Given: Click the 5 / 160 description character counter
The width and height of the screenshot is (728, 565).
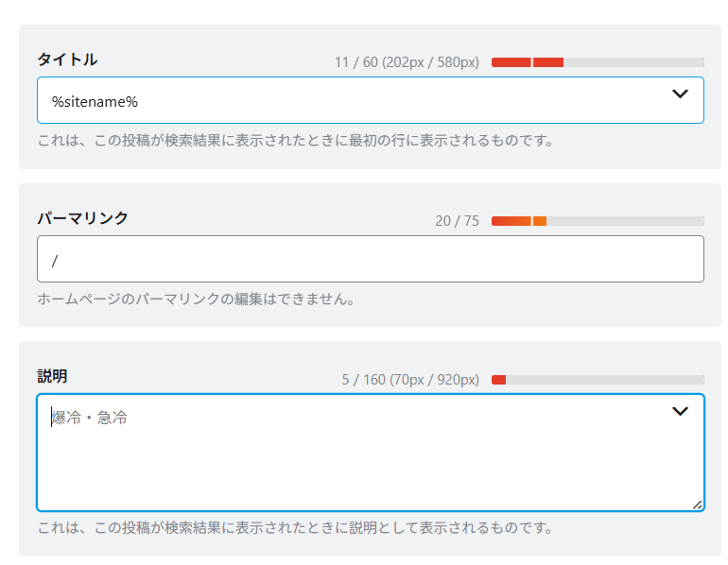Looking at the screenshot, I should pos(409,380).
